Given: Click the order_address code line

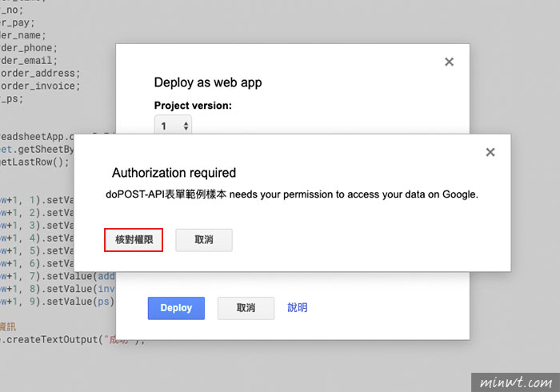Looking at the screenshot, I should click(x=40, y=74).
